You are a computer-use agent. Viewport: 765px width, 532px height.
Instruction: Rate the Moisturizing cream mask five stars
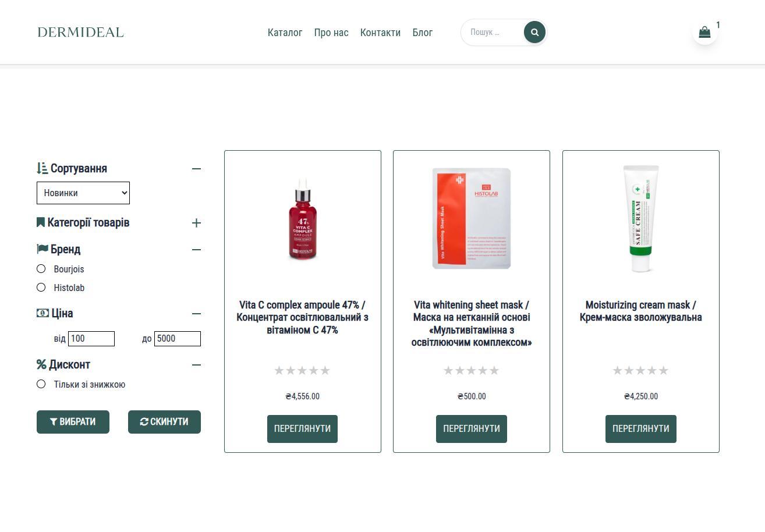click(x=664, y=370)
